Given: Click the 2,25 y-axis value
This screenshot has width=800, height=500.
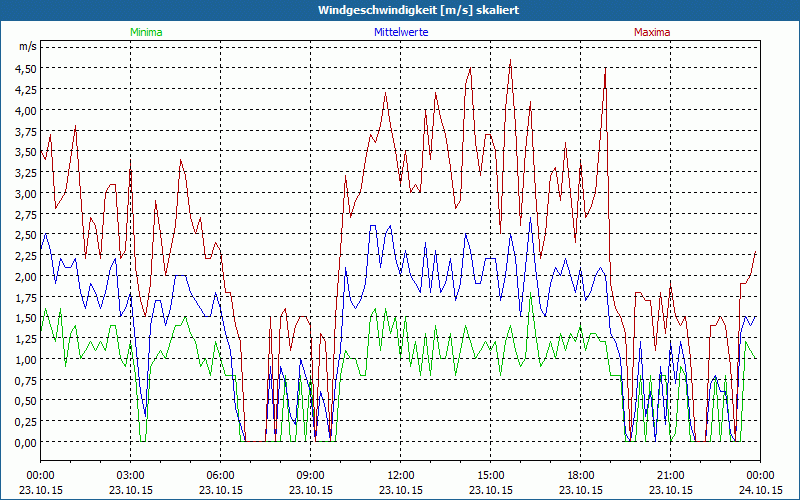Looking at the screenshot, I should (26, 256).
